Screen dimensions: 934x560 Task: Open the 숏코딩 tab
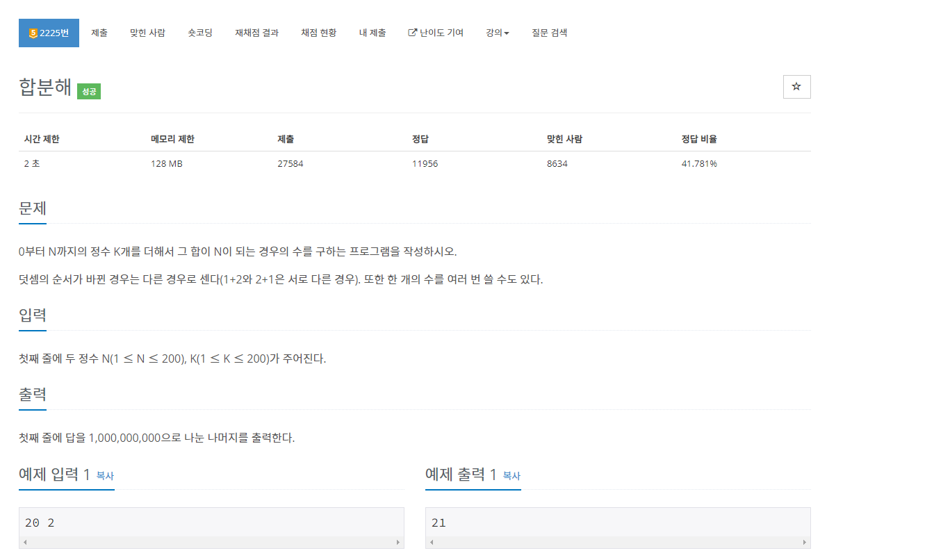point(200,33)
